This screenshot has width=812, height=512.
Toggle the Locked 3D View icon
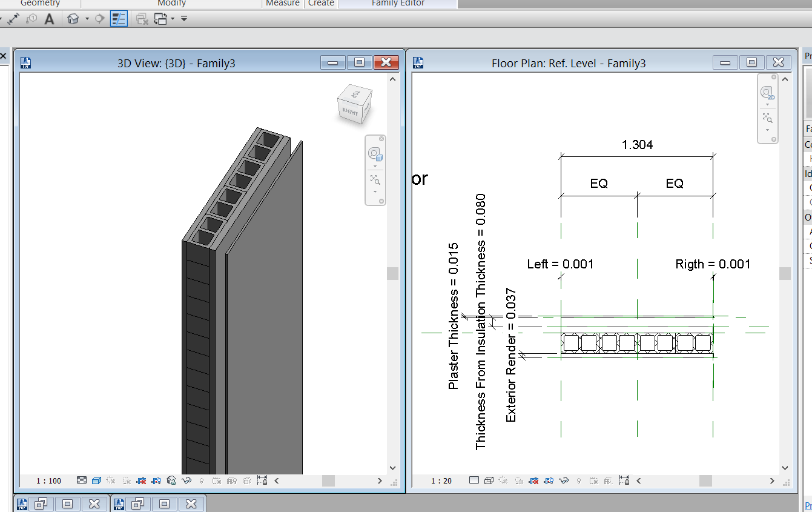click(x=171, y=480)
